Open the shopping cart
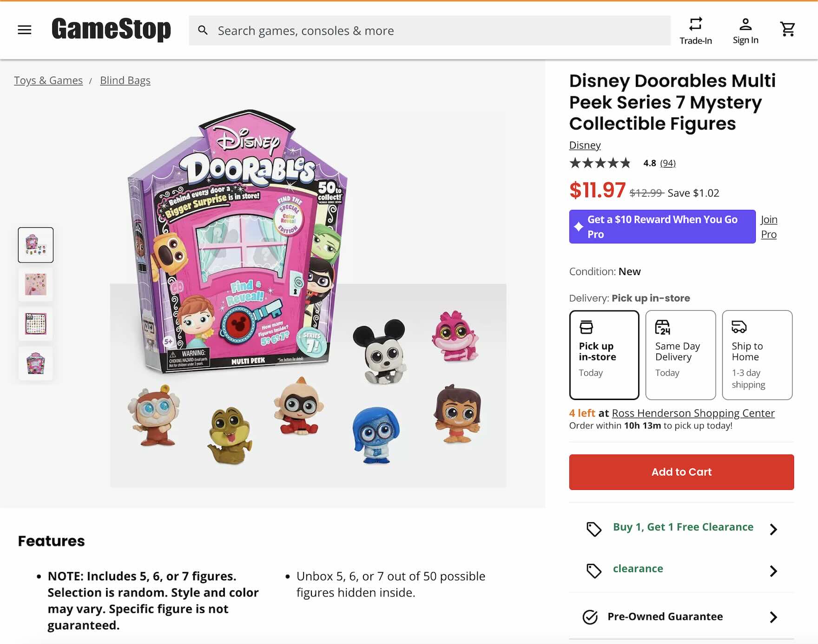This screenshot has height=644, width=818. 787,29
